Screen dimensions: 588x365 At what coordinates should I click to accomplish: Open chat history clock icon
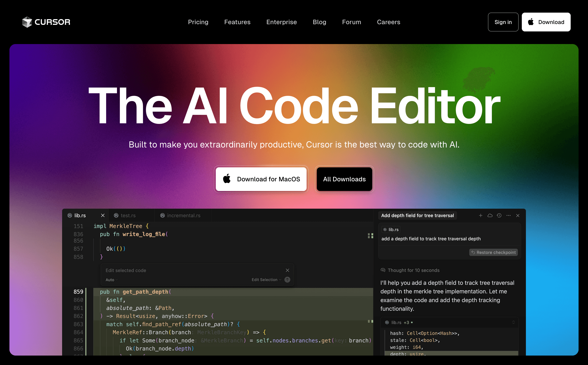499,215
